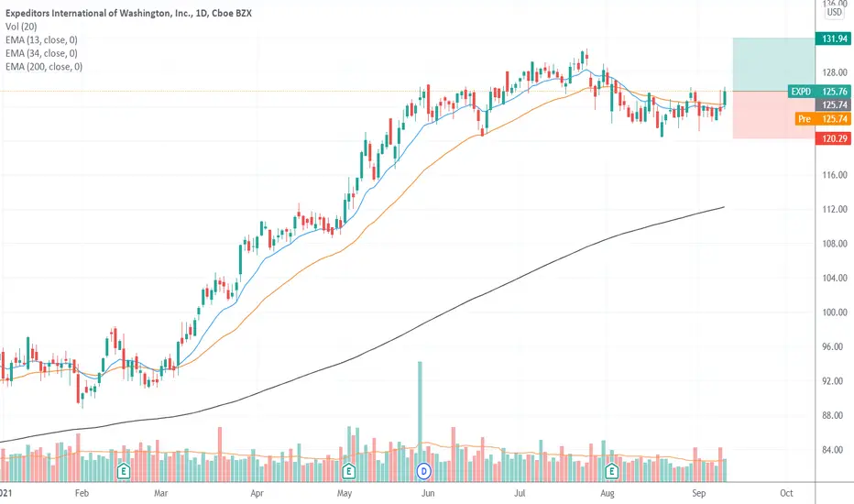This screenshot has height=504, width=854.
Task: Click the gray 125.74 price label
Action: pos(833,104)
